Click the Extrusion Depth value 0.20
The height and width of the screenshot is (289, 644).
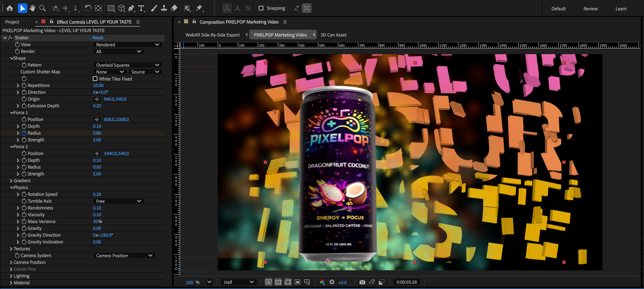click(x=97, y=106)
